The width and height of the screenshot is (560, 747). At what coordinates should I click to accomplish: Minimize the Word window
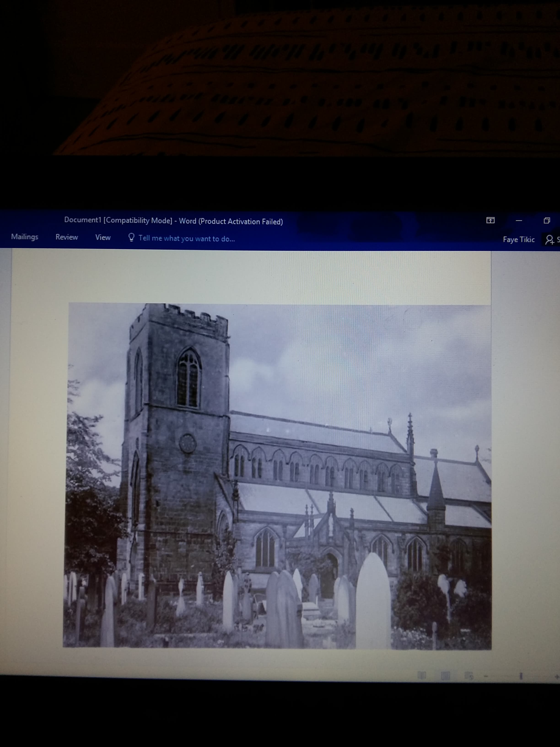tap(519, 221)
